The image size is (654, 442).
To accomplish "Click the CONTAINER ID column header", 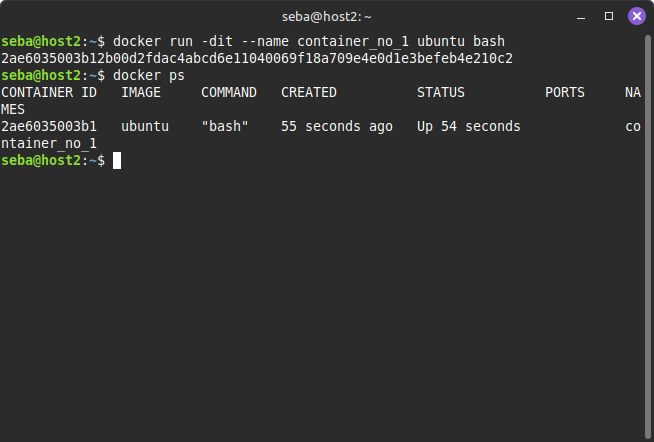I will (49, 92).
